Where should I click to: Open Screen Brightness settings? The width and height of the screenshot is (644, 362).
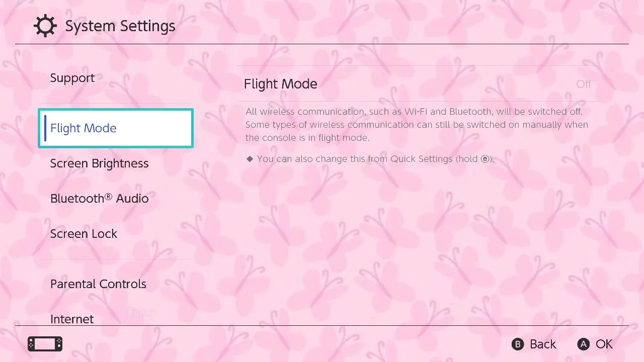[x=100, y=163]
